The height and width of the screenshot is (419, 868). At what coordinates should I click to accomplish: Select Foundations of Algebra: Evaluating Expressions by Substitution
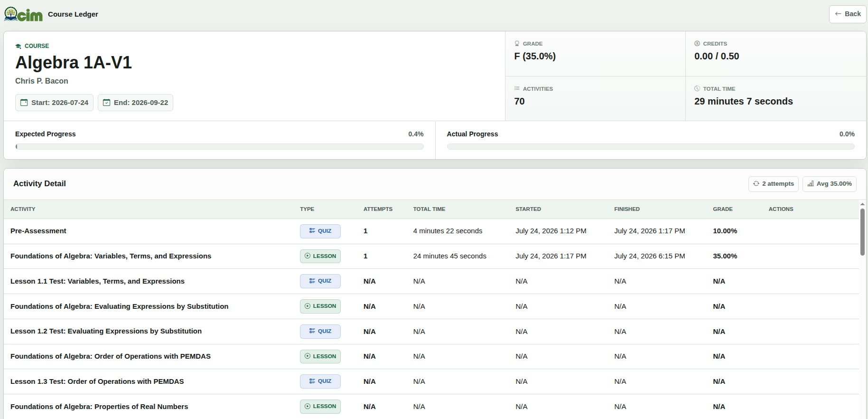click(x=431, y=306)
